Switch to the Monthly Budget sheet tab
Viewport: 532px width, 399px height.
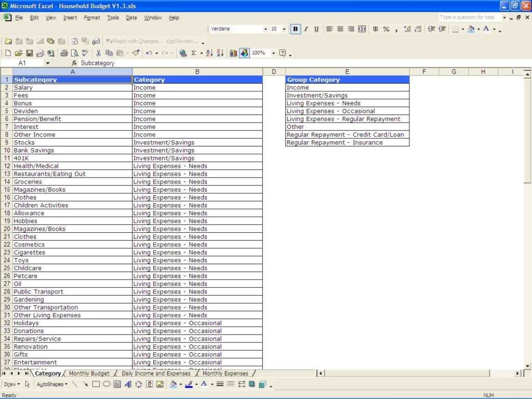tap(89, 373)
